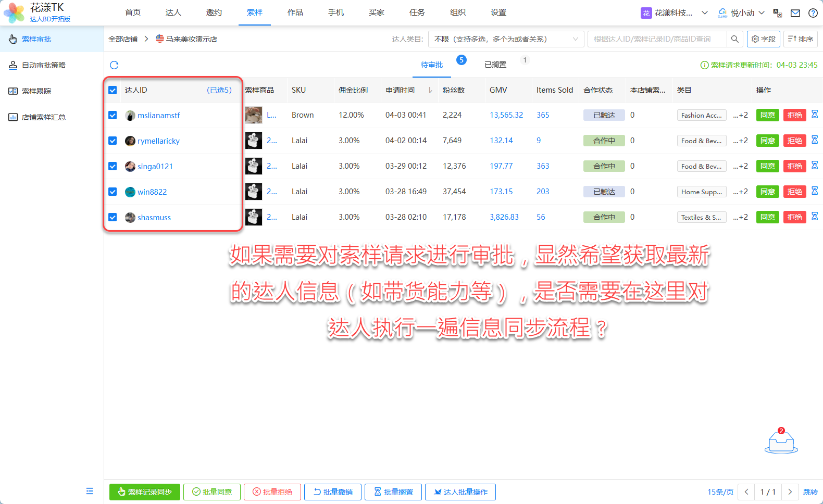823x504 pixels.
Task: Click the hourglass shelve icon for mslianamstf
Action: (815, 115)
